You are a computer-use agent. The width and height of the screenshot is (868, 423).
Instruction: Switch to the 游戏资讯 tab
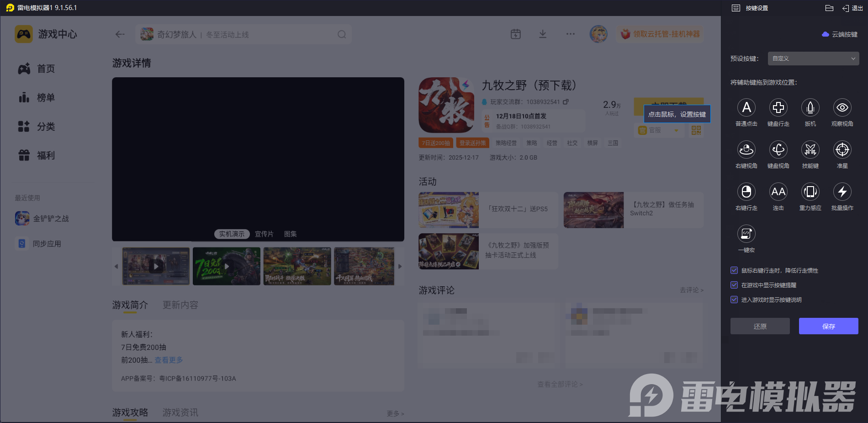pos(180,412)
